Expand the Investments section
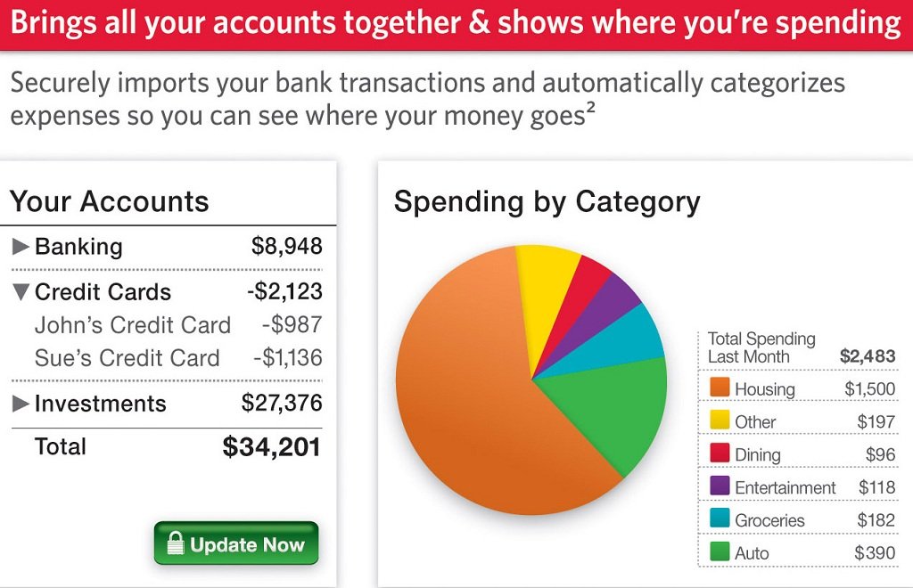This screenshot has width=913, height=588. pos(21,404)
